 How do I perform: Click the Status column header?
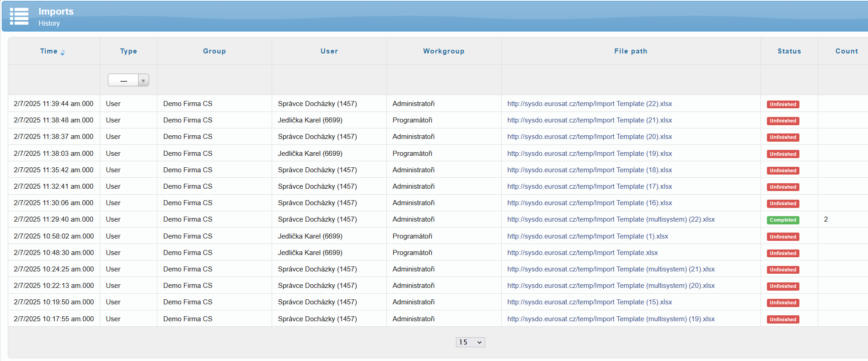[x=789, y=51]
